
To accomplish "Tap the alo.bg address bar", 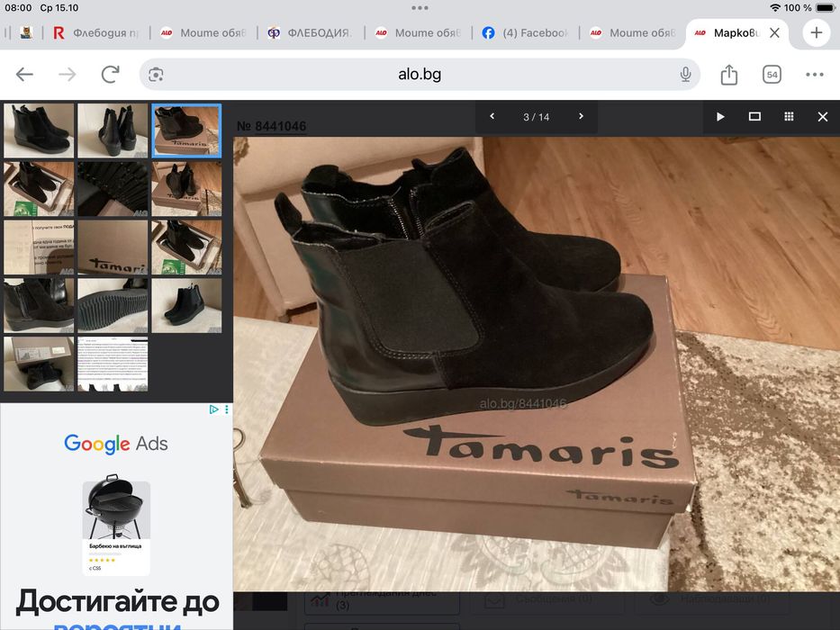I will click(420, 75).
